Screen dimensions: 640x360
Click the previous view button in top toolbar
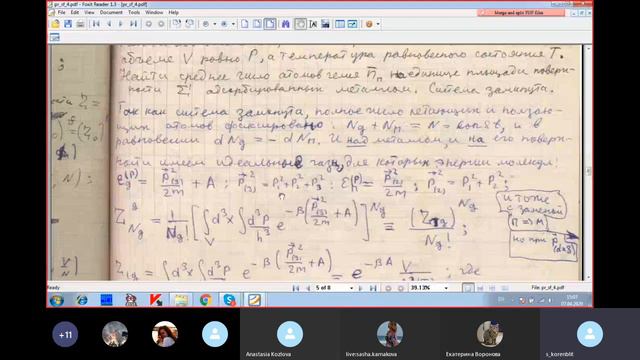[x=149, y=24]
